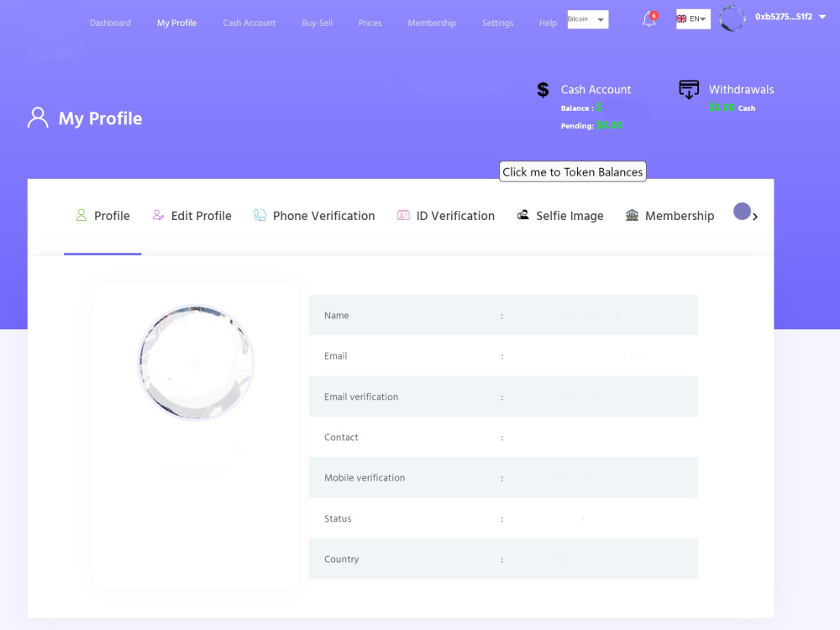Click the circular profile photo
Image resolution: width=840 pixels, height=630 pixels.
pos(196,363)
